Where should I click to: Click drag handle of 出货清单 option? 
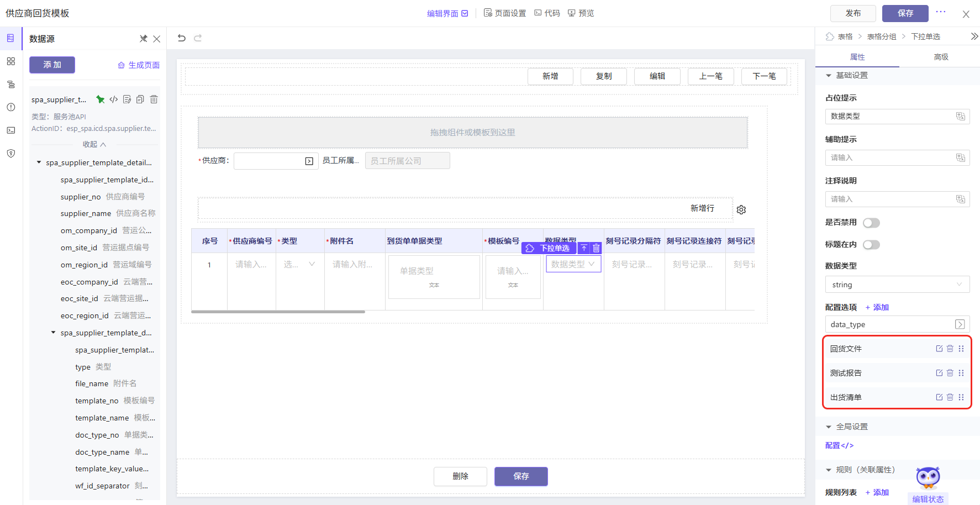pos(961,397)
